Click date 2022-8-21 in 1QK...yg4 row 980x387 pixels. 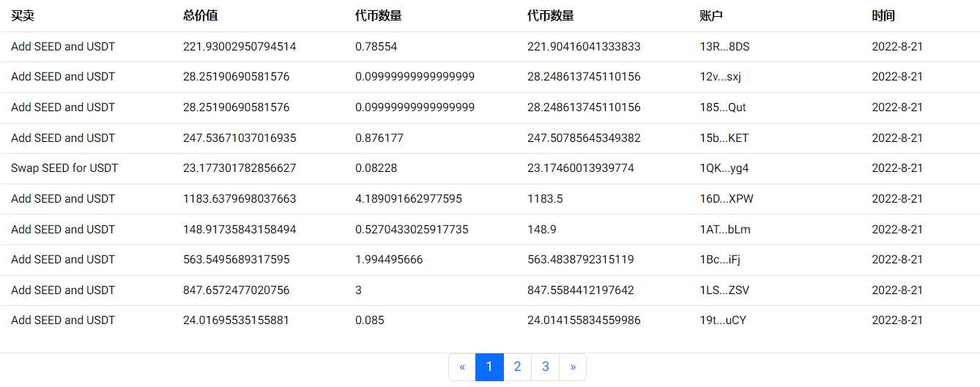[897, 168]
